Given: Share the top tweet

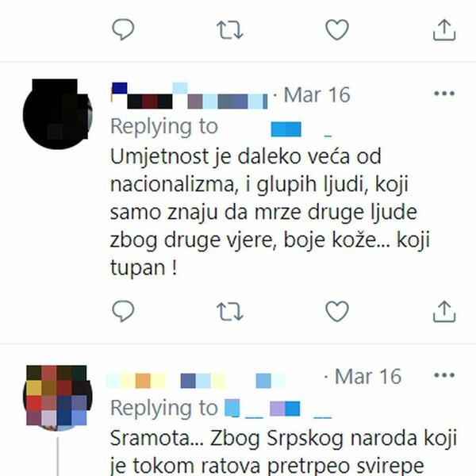Looking at the screenshot, I should 444,29.
